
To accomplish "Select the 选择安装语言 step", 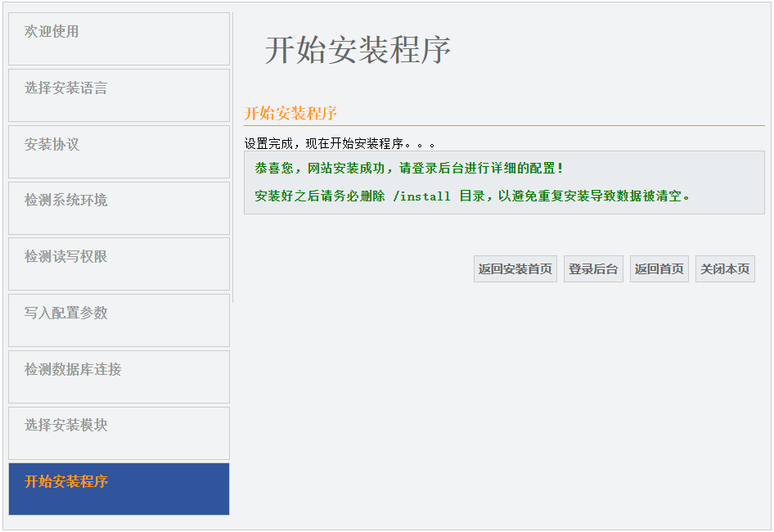I will 119,95.
